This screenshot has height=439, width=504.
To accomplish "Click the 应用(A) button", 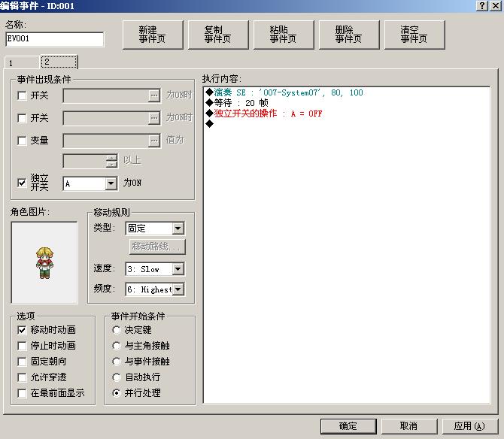I will [x=469, y=426].
